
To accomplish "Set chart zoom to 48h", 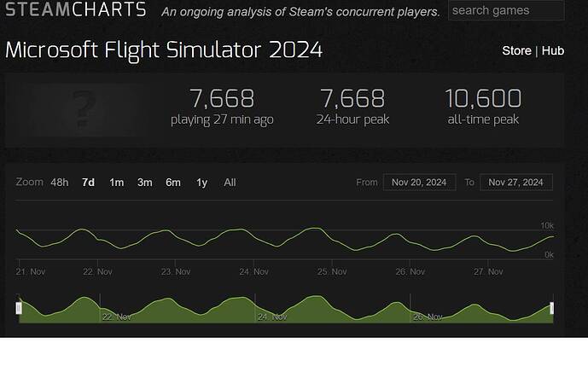I will coord(60,183).
